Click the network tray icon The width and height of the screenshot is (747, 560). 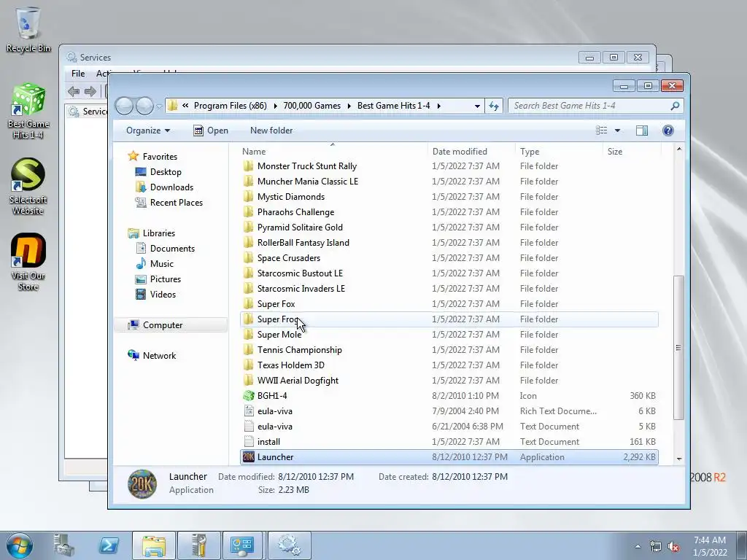tap(656, 546)
